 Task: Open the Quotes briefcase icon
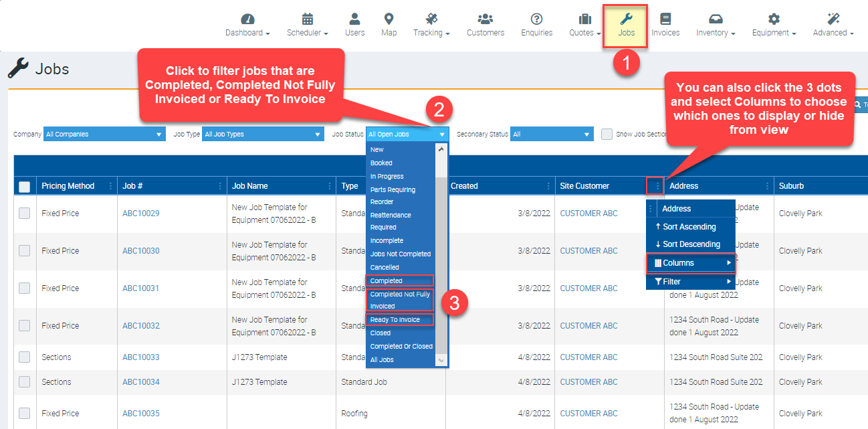tap(585, 19)
